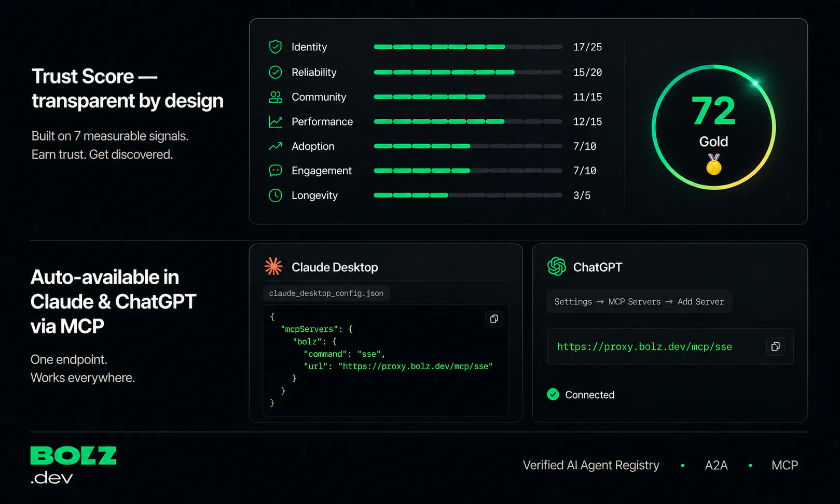Click the ChatGPT card title
Image resolution: width=840 pixels, height=504 pixels.
pos(598,267)
